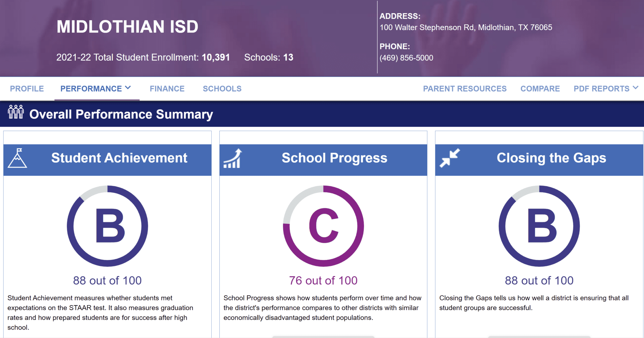
Task: Expand the Performance dropdown chevron
Action: pos(128,88)
